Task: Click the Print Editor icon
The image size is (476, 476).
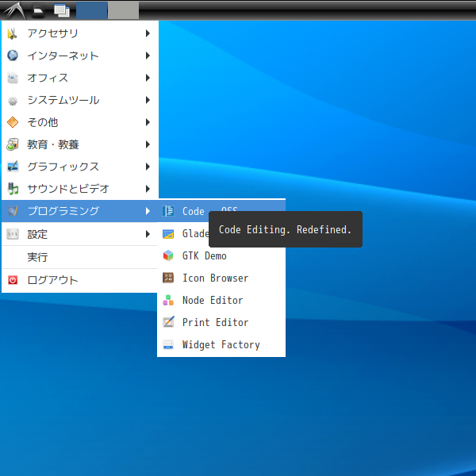Action: (x=167, y=323)
